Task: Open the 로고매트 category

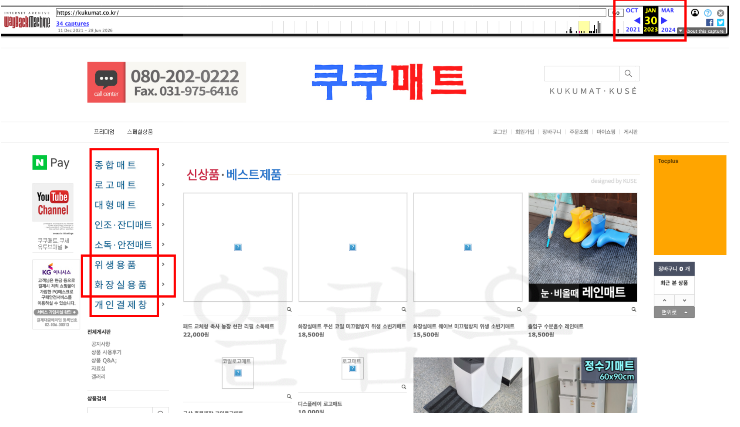Action: [x=115, y=184]
